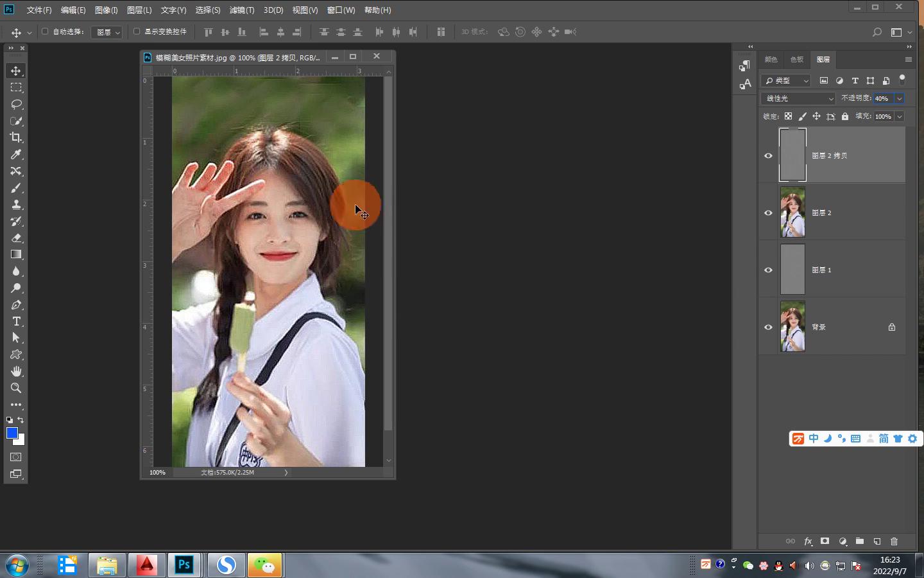Select the Zoom tool in toolbar

16,388
